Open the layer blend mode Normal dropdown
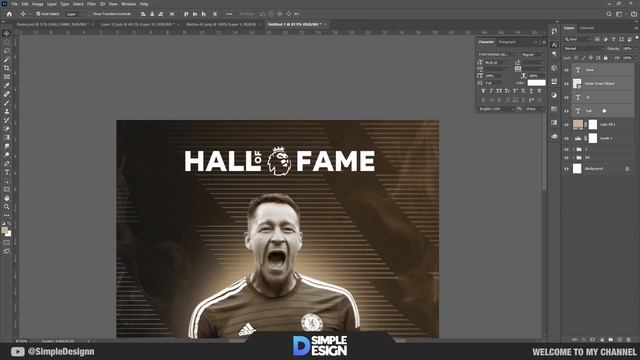 584,49
